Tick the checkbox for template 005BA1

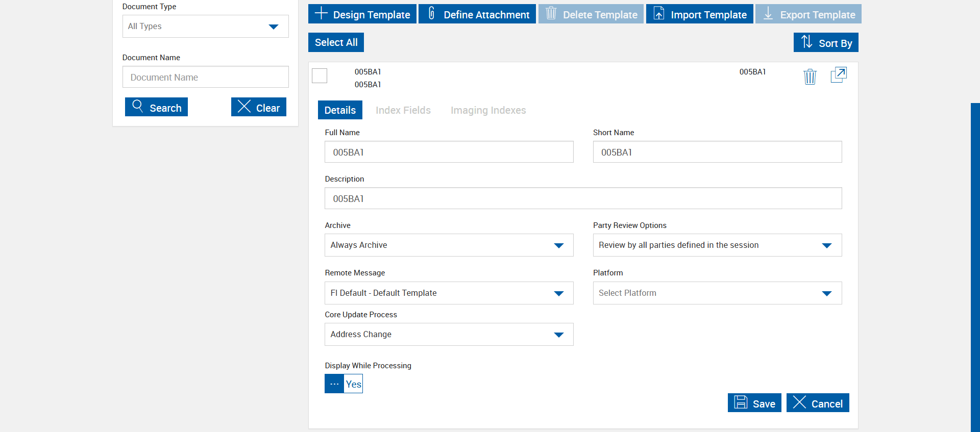pos(320,76)
